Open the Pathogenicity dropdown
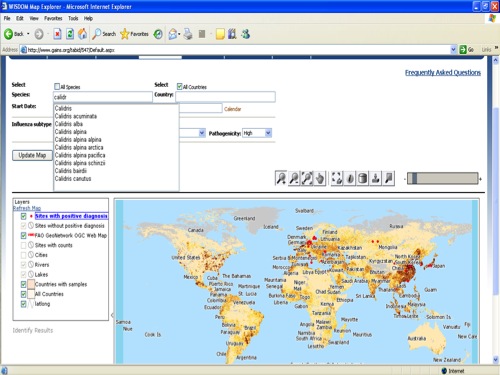 point(257,133)
